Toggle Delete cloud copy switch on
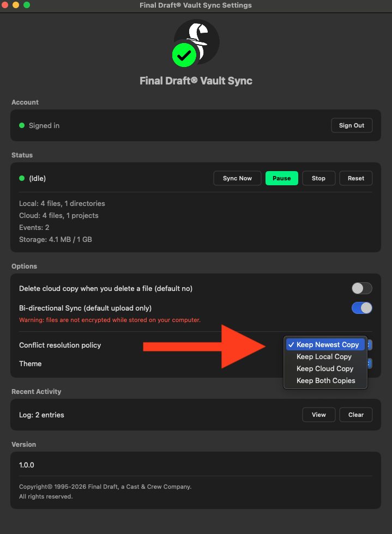The width and height of the screenshot is (392, 534). click(361, 288)
